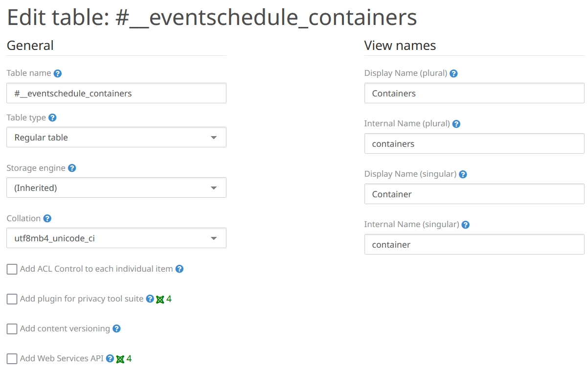Open the Table type dropdown

pos(116,138)
